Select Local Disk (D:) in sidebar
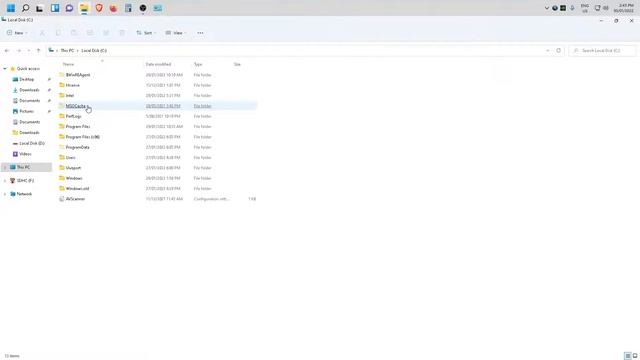 pyautogui.click(x=32, y=143)
